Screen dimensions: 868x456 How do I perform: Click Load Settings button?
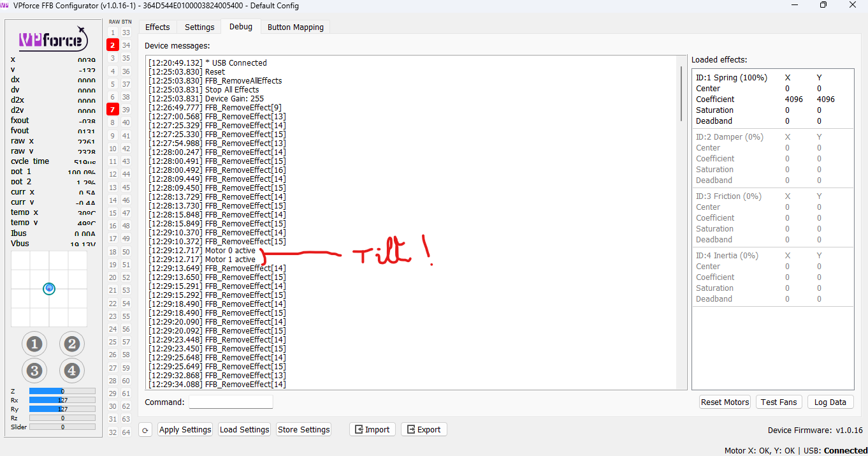(245, 429)
